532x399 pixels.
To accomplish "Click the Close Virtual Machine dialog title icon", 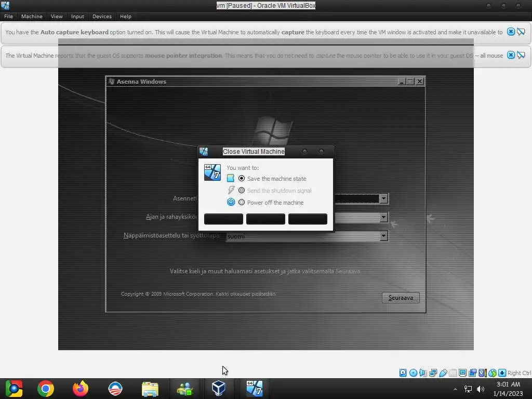I will click(x=204, y=151).
